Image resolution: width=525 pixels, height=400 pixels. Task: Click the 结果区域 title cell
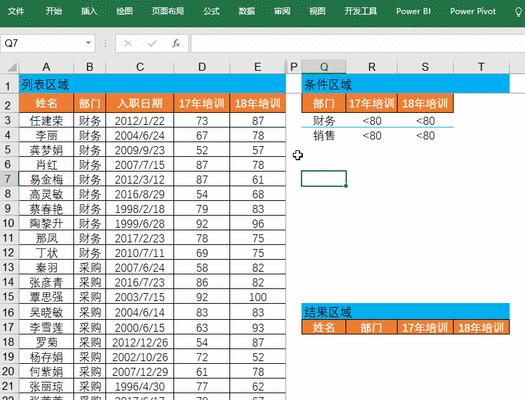(405, 312)
